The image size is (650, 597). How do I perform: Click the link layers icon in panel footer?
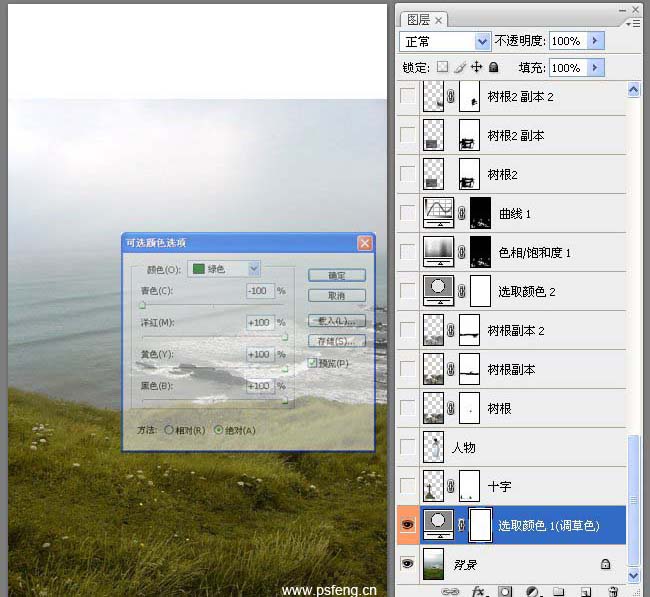click(450, 591)
